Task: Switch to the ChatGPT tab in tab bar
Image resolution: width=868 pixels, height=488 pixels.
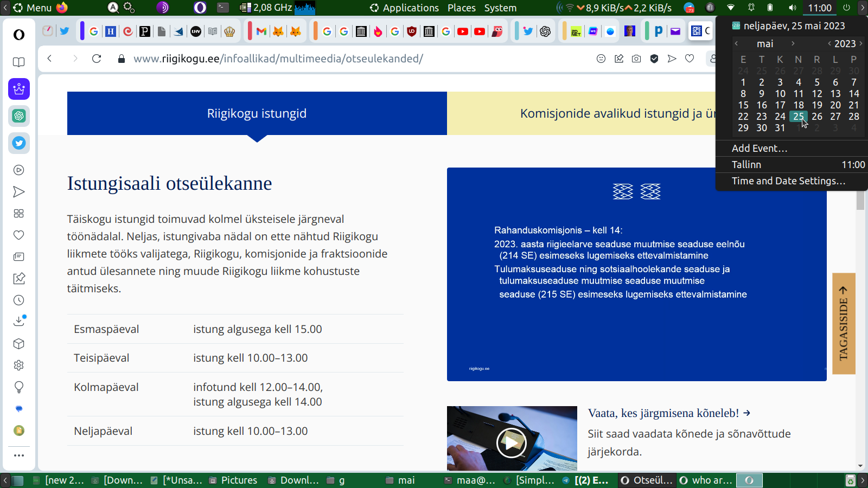Action: 545,31
